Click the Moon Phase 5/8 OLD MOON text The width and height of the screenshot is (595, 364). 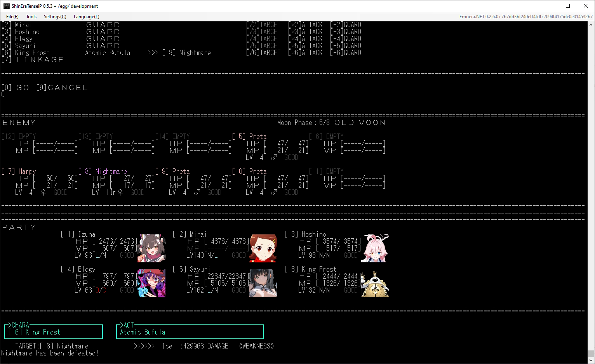331,123
